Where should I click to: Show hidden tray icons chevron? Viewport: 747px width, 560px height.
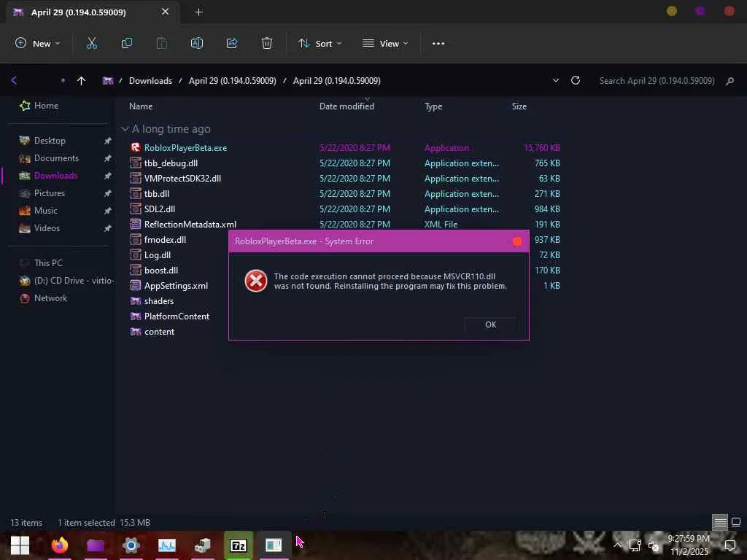(x=617, y=545)
